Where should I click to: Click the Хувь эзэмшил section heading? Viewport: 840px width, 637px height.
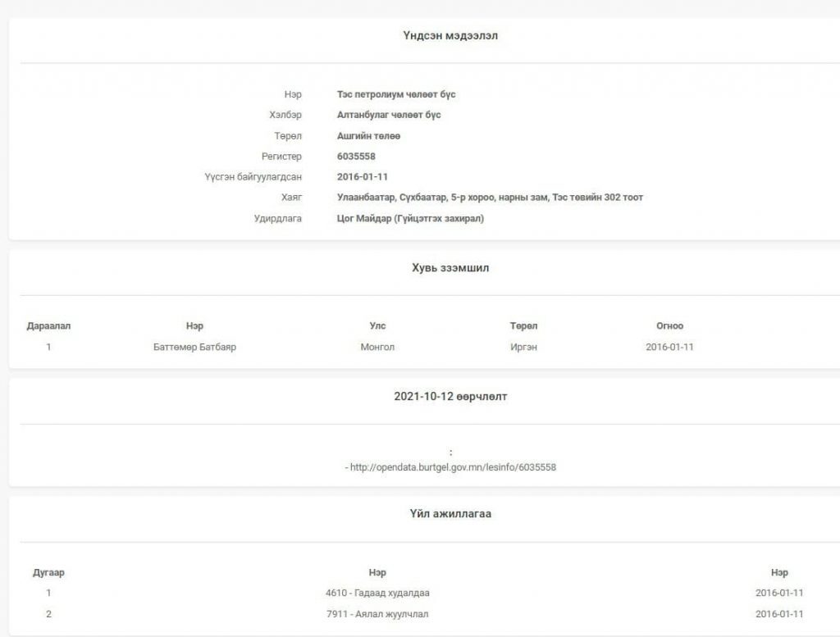pos(450,268)
